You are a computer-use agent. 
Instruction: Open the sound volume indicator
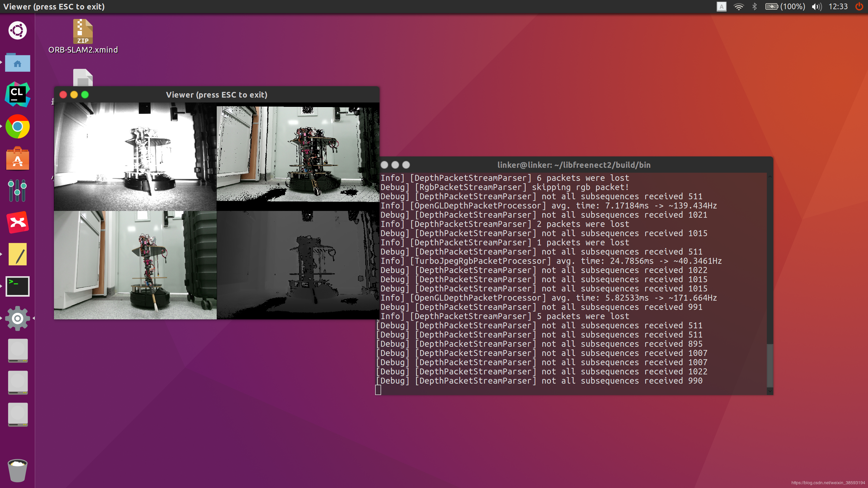pyautogui.click(x=817, y=7)
